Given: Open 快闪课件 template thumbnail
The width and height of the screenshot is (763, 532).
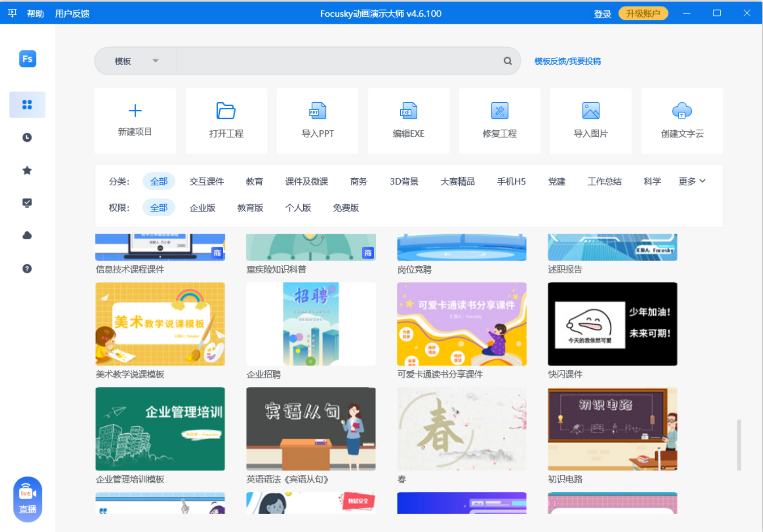Looking at the screenshot, I should 612,324.
